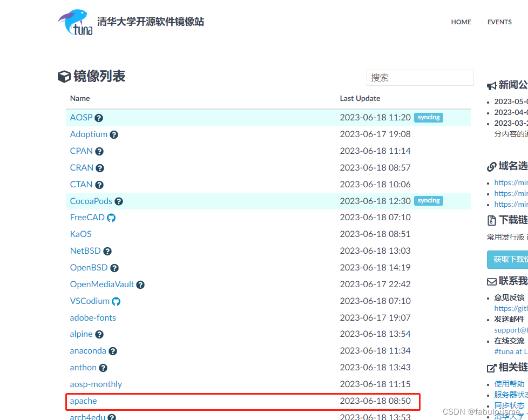Open the arch4edu mirror link

coord(87,417)
